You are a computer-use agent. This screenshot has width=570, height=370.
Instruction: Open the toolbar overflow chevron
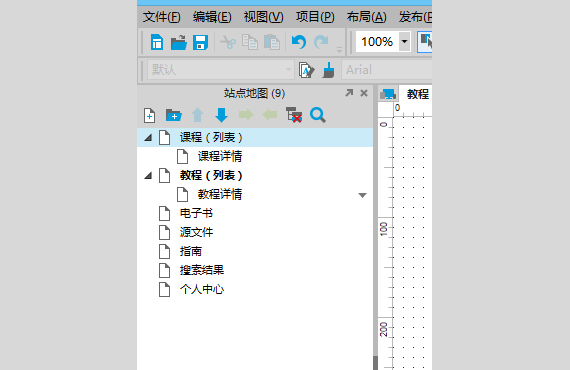tap(339, 49)
